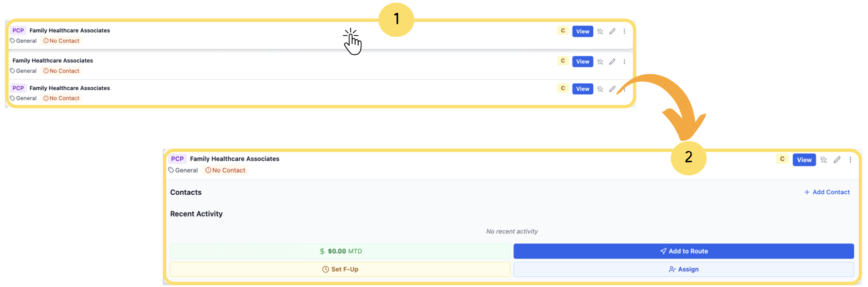Image resolution: width=868 pixels, height=287 pixels.
Task: Toggle the star in the row without PCP tag
Action: pos(600,62)
